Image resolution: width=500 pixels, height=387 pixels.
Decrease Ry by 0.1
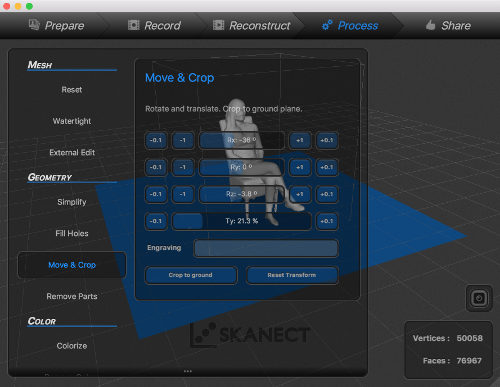click(156, 167)
